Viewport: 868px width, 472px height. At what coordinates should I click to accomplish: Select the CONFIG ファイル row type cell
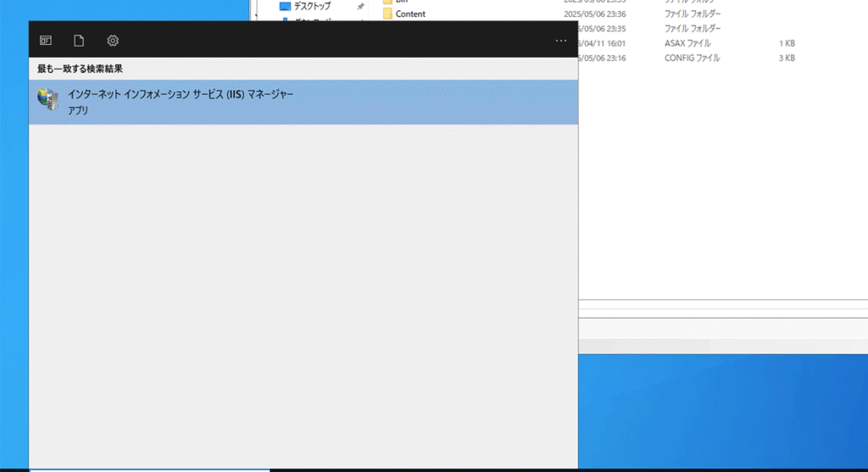pos(692,58)
